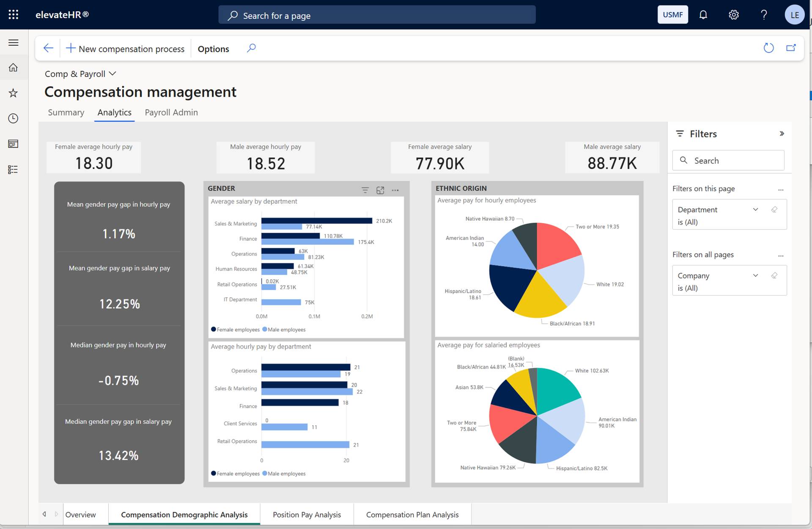Click the refresh page icon
812x529 pixels.
point(768,48)
